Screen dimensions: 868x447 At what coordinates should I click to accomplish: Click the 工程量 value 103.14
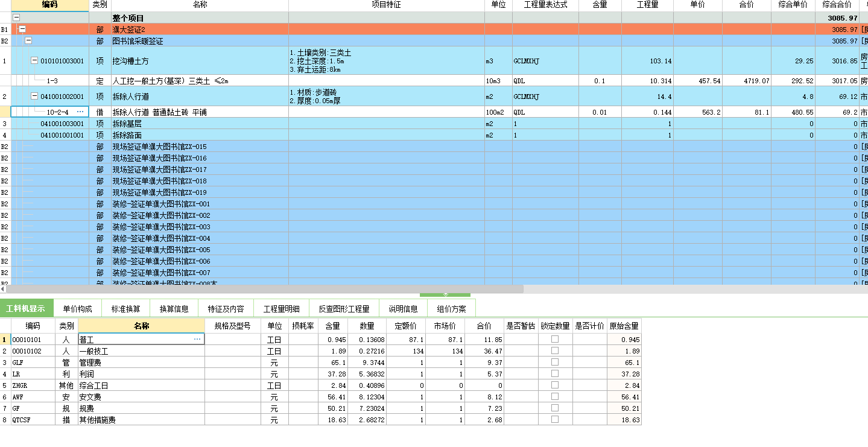tap(661, 61)
